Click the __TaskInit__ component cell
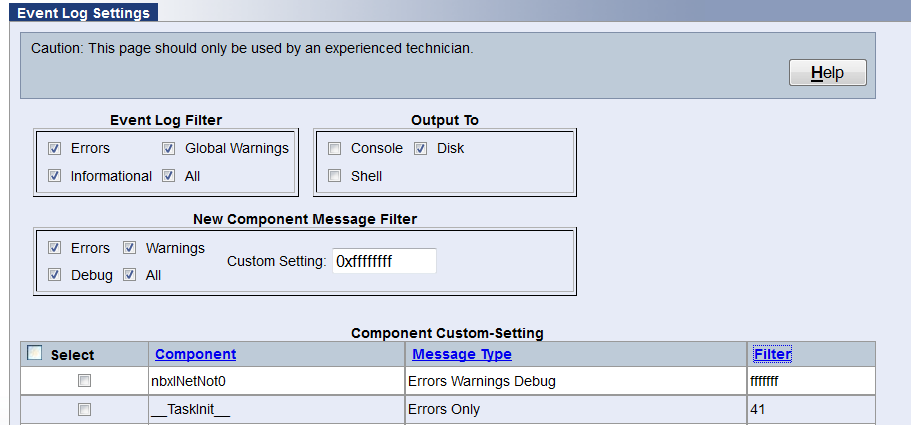 (x=277, y=409)
